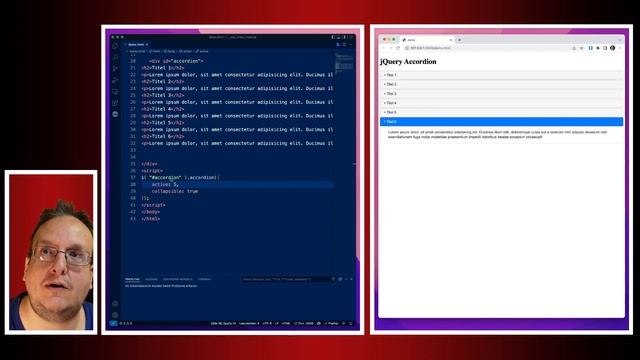The height and width of the screenshot is (360, 640).
Task: Click the body breadcrumb above the editor
Action: [169, 51]
